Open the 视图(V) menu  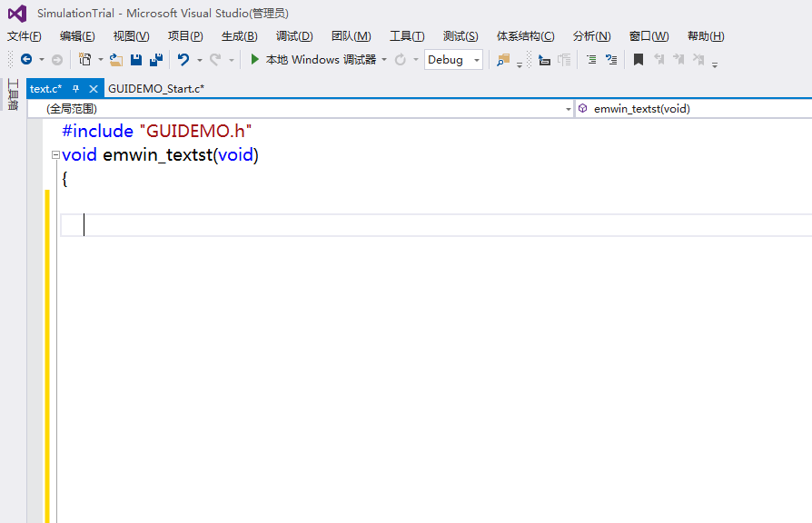[x=131, y=36]
